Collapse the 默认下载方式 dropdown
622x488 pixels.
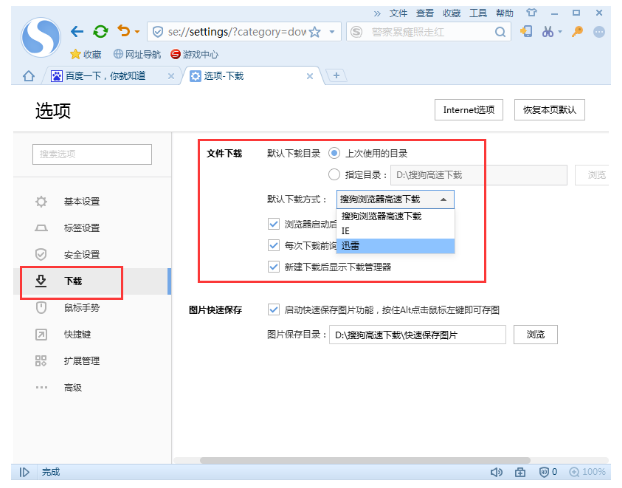click(x=395, y=199)
